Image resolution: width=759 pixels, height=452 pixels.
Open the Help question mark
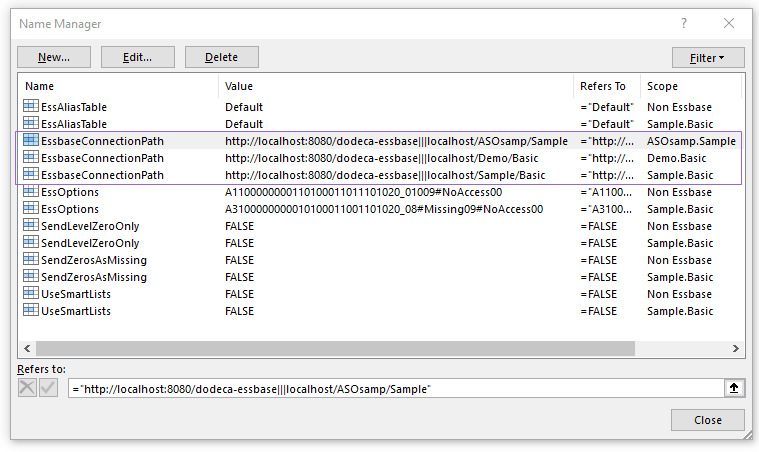click(683, 23)
